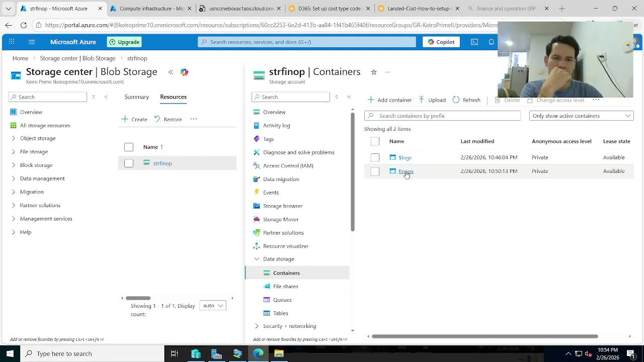Collapse the Data storage section
The height and width of the screenshot is (362, 644).
257,259
